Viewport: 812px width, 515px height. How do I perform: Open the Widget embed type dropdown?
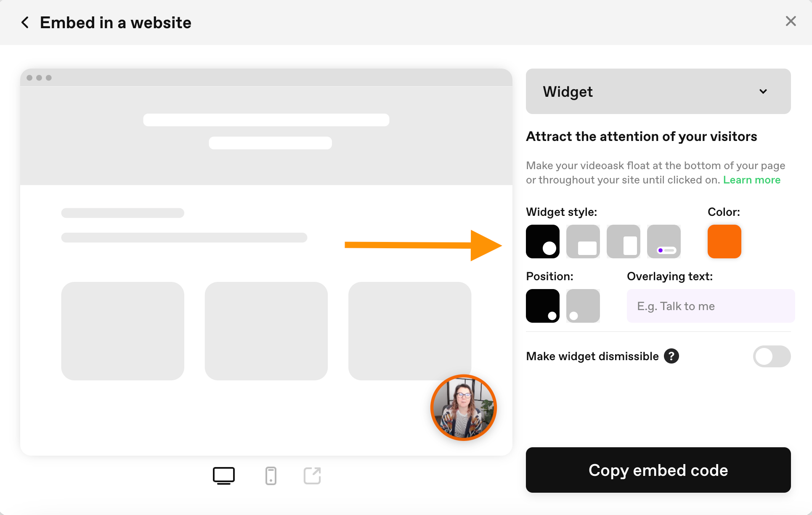658,91
